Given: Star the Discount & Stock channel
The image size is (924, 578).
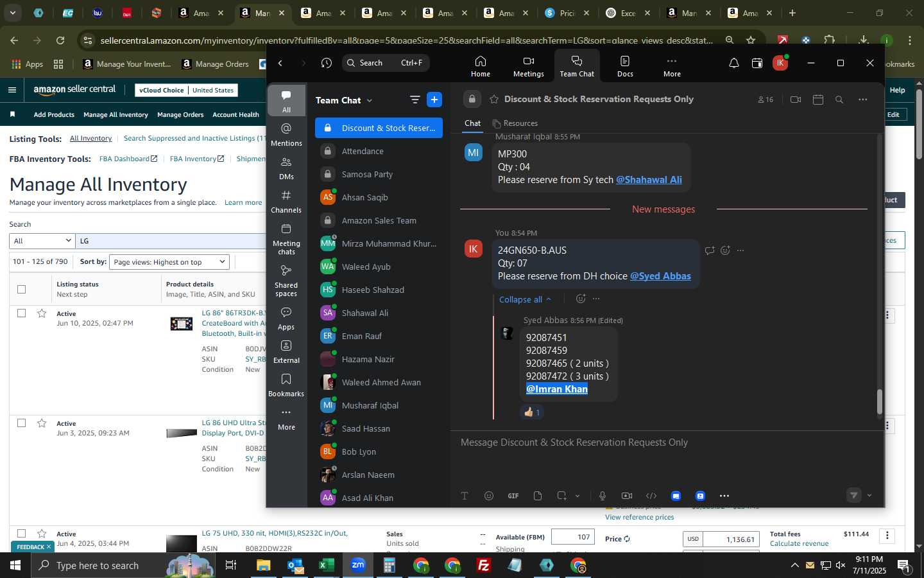Looking at the screenshot, I should tap(494, 100).
